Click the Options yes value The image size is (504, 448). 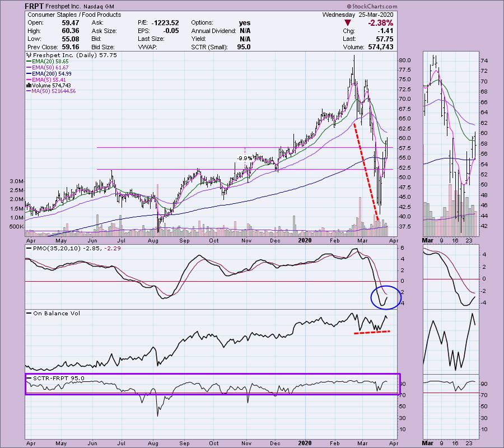[x=245, y=23]
